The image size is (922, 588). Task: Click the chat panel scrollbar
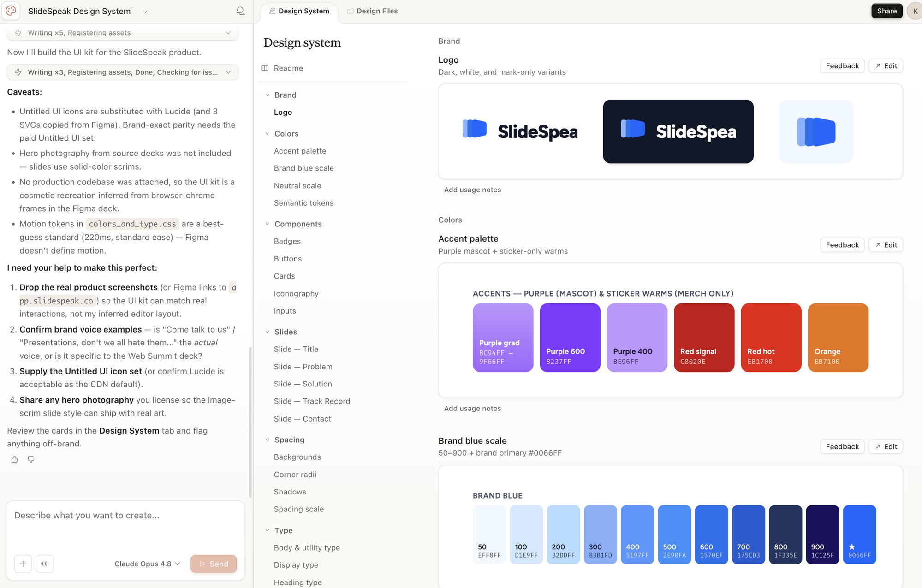click(250, 422)
